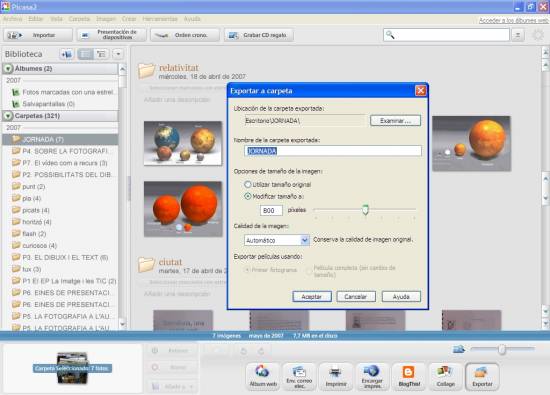This screenshot has width=550, height=395.
Task: Click Acceder a los álbumes web link
Action: point(513,21)
